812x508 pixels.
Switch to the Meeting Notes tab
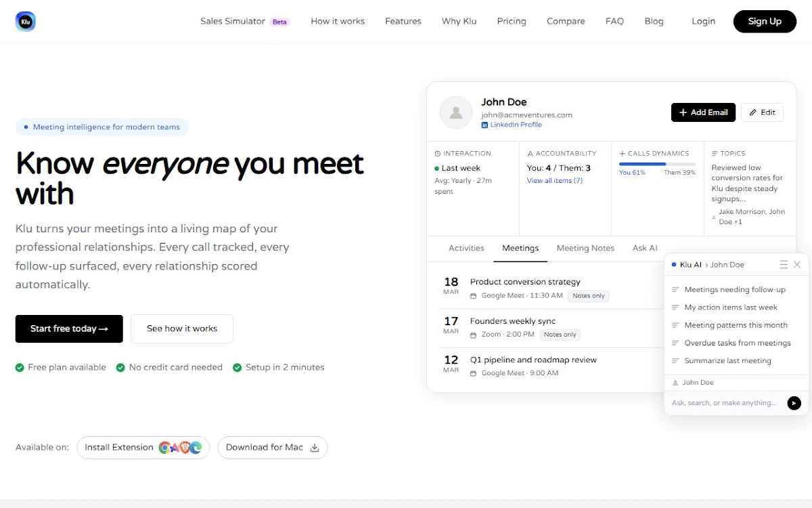pos(585,249)
